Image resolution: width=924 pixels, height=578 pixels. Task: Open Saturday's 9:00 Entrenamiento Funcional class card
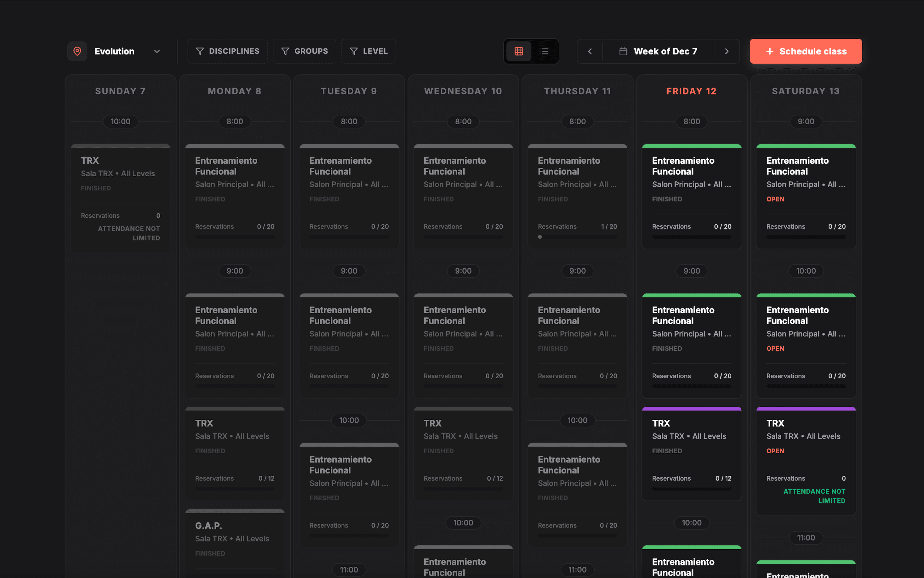tap(806, 197)
